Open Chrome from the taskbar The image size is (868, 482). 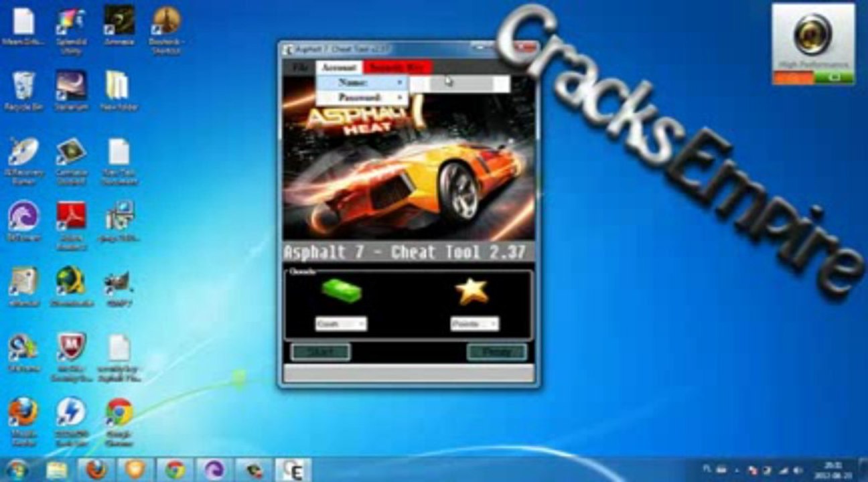pos(175,470)
